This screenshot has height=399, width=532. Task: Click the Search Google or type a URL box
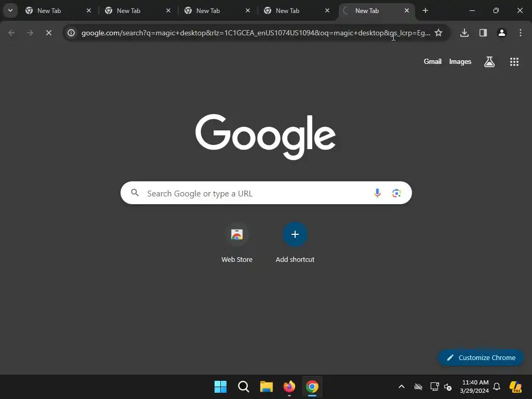pos(266,193)
